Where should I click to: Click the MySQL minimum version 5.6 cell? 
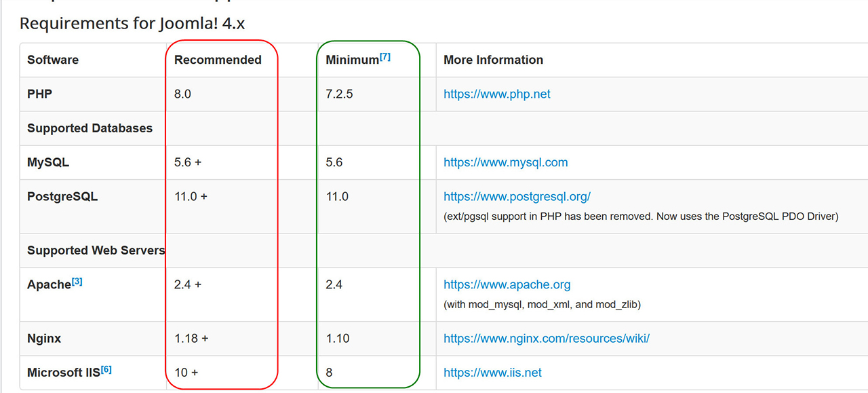click(x=333, y=162)
